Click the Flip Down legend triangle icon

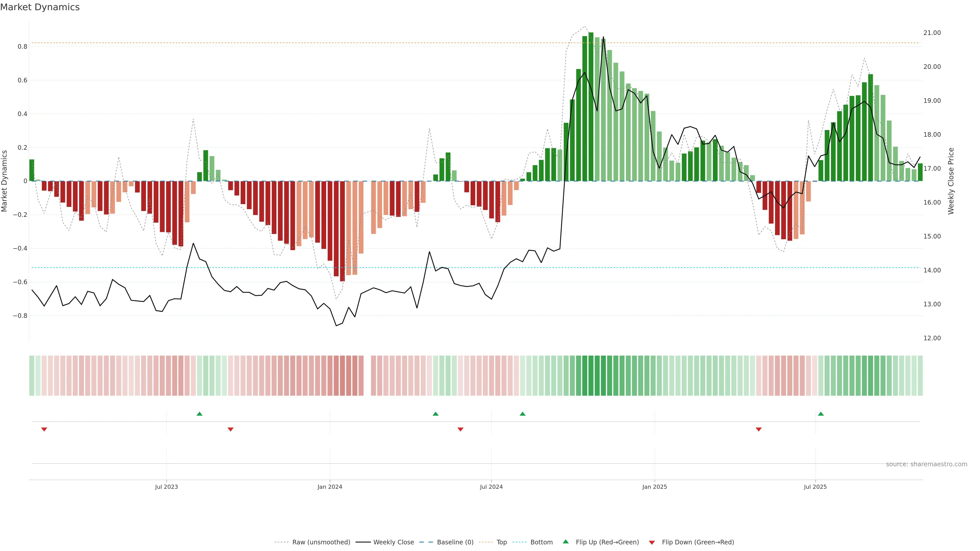pyautogui.click(x=652, y=542)
